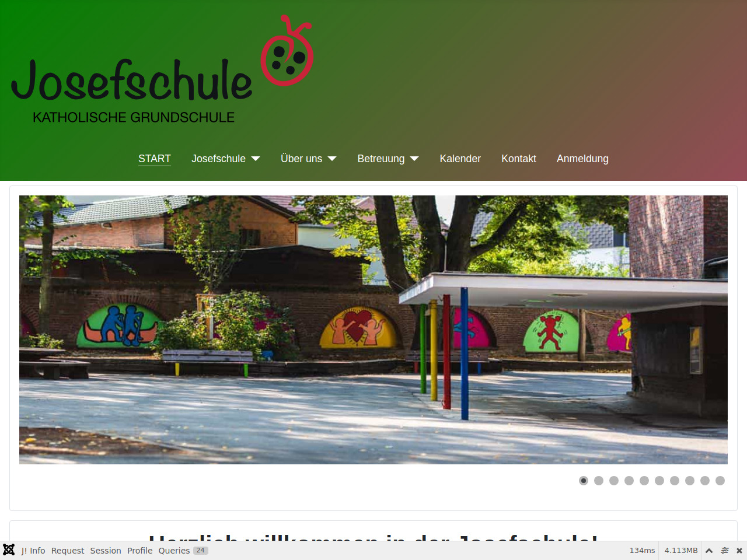Click the Josefschule header logo text
The height and width of the screenshot is (560, 747).
pos(132,82)
